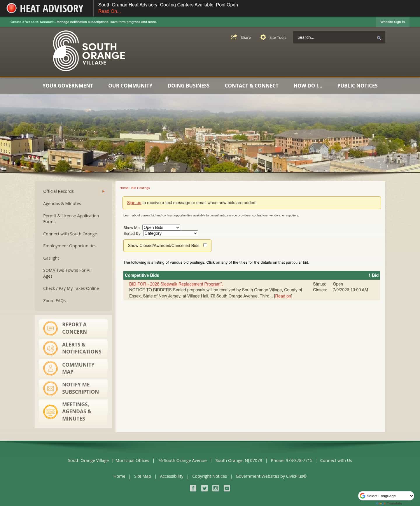Open the Facebook icon in the footer
The image size is (420, 506).
click(193, 488)
